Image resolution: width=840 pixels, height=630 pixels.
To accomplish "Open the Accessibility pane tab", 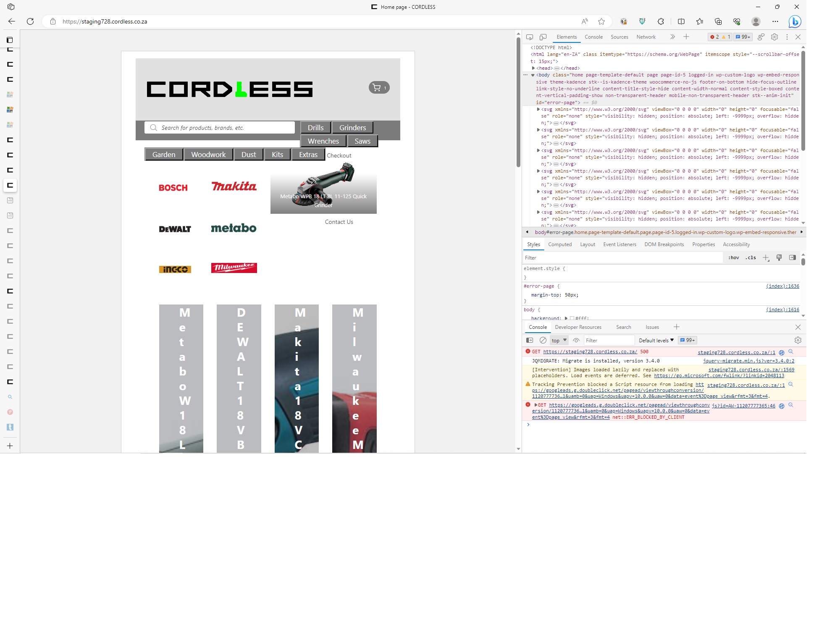I will (x=736, y=244).
